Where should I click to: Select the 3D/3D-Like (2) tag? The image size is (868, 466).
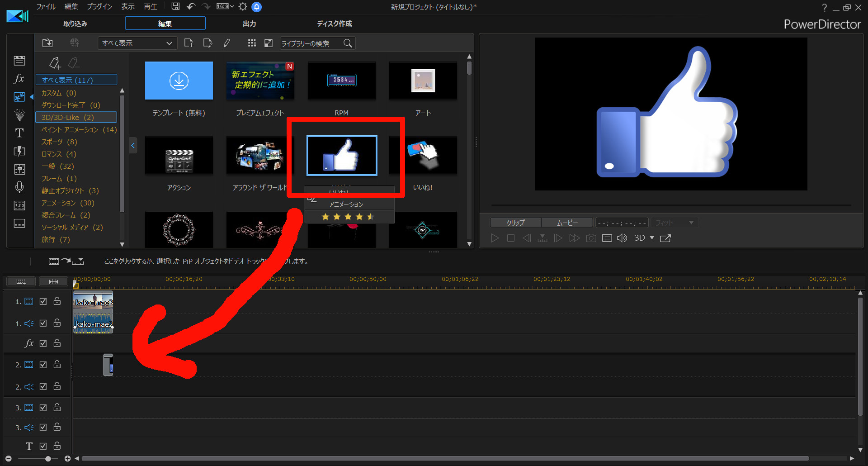(x=76, y=117)
